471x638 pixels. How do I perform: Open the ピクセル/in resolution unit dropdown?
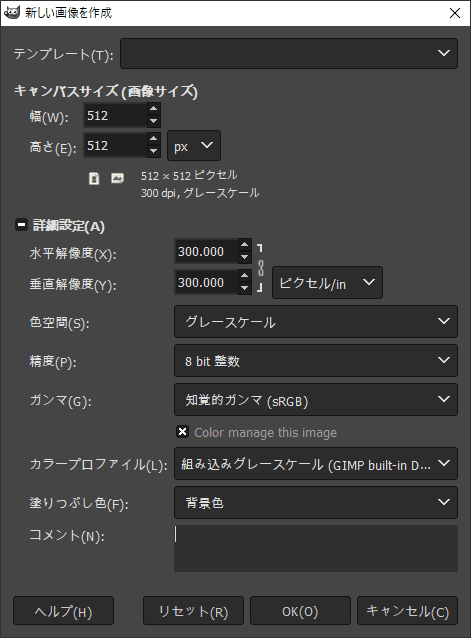pyautogui.click(x=327, y=282)
